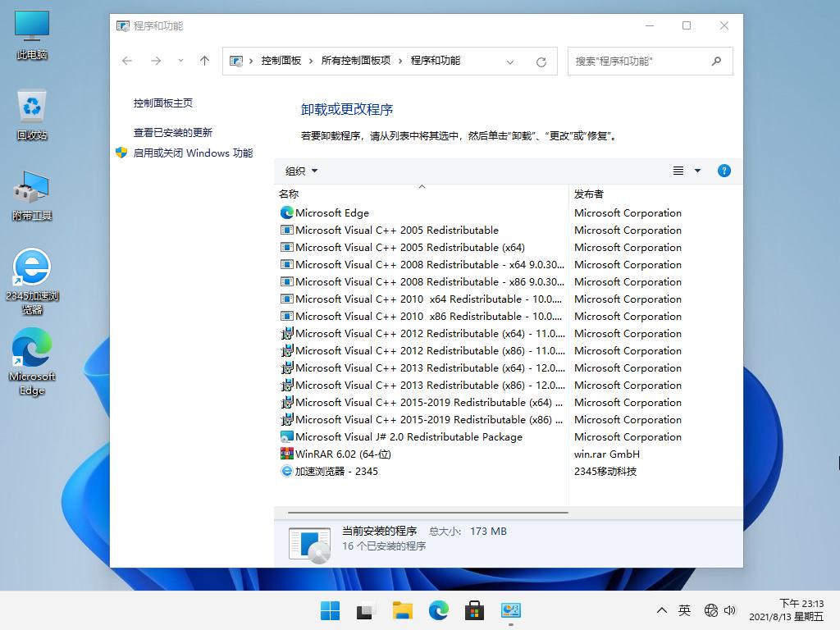Image resolution: width=840 pixels, height=630 pixels.
Task: Select Visual C++ 2005 Redistributable icon
Action: coord(286,230)
